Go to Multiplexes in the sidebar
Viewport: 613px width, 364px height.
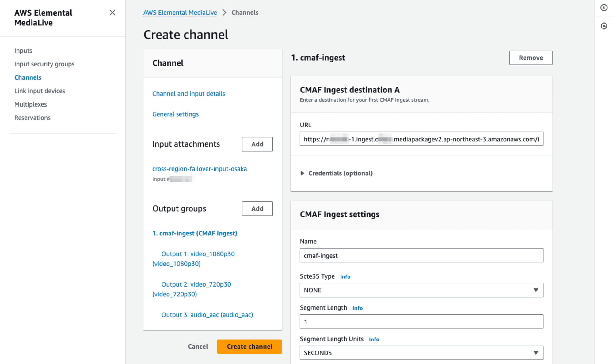click(31, 104)
